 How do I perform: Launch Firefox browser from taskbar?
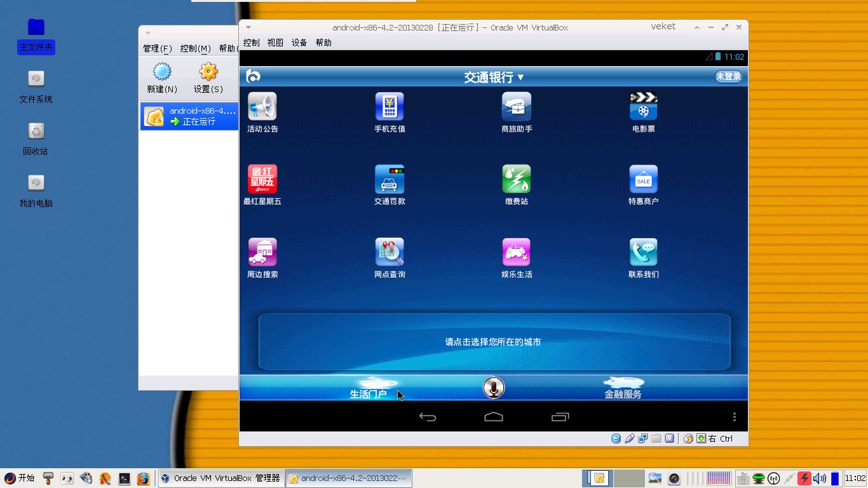[144, 478]
